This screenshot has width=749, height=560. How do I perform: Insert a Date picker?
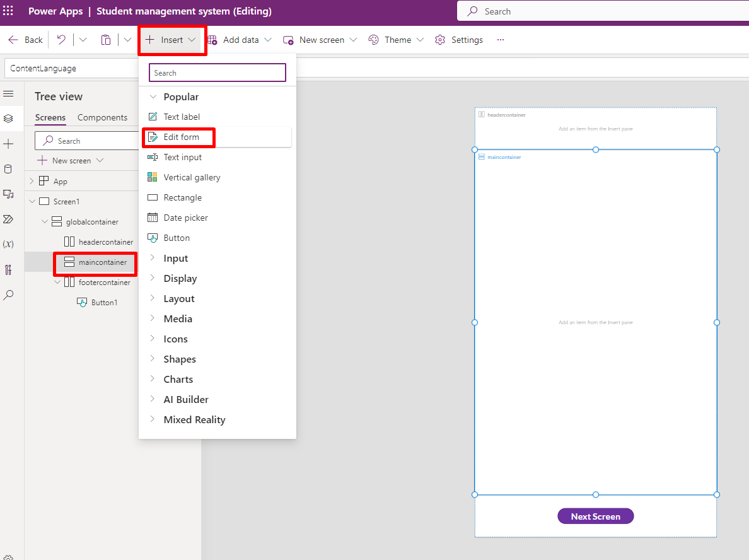click(x=185, y=218)
